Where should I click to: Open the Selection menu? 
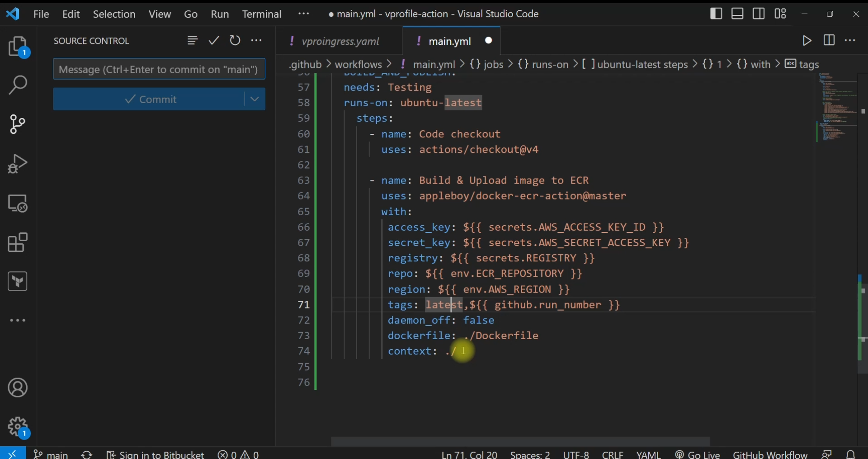(114, 14)
